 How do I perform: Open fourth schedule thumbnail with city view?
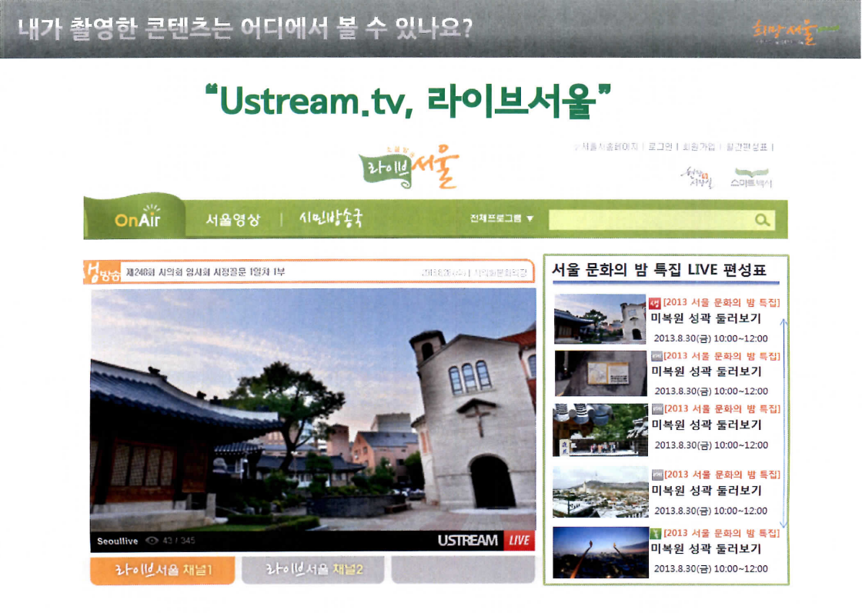pos(600,492)
